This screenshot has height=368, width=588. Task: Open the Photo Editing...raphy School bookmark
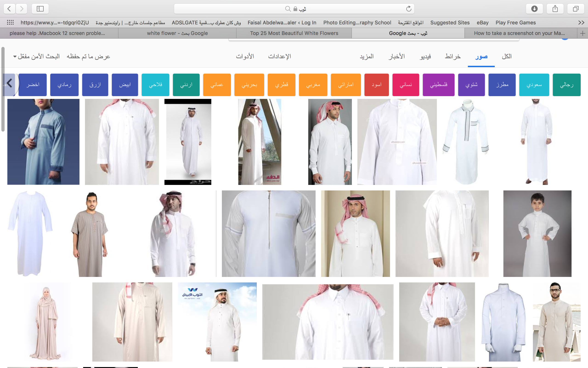coord(357,23)
